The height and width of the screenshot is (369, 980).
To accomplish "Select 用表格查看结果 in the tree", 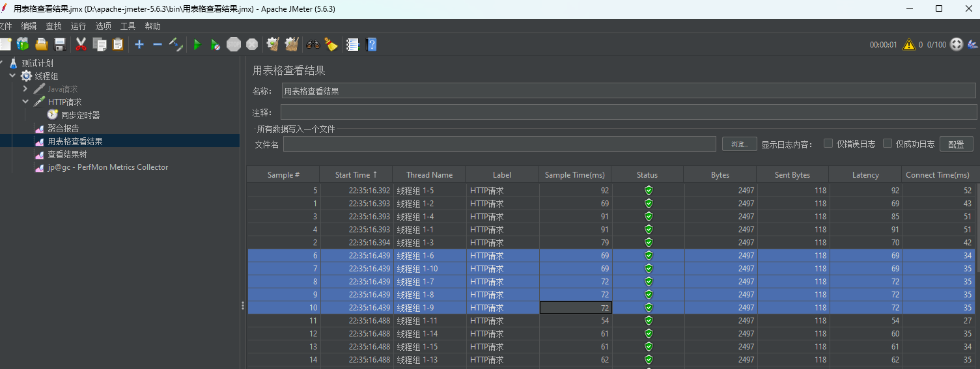I will [x=75, y=141].
